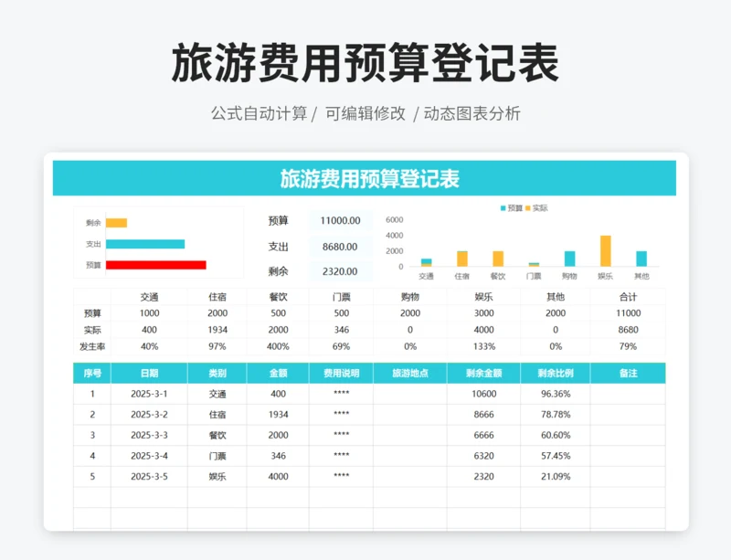Click the remaining ratio cell 21.09%
This screenshot has height=560, width=731.
(x=556, y=477)
